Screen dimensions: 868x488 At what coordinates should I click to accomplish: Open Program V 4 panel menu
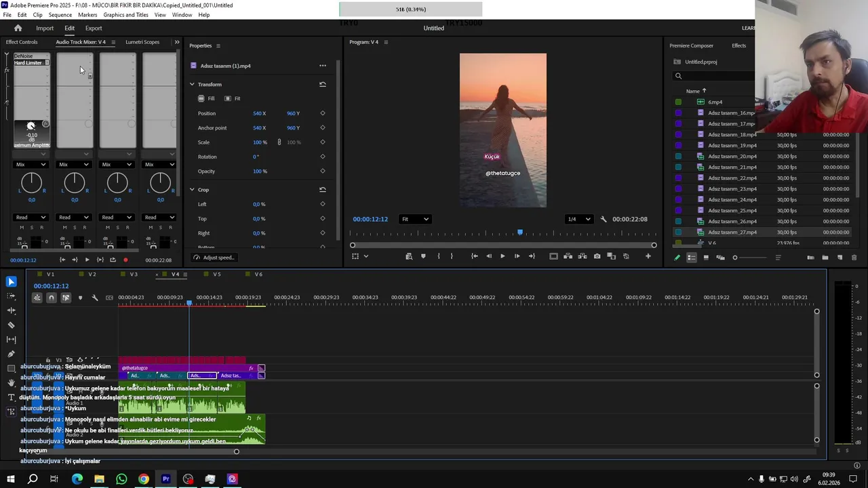point(386,42)
